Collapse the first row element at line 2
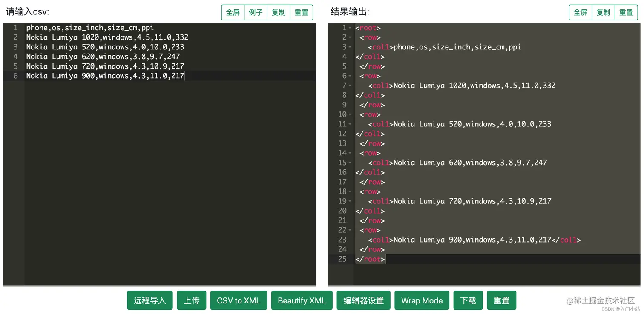The height and width of the screenshot is (314, 644). [350, 37]
